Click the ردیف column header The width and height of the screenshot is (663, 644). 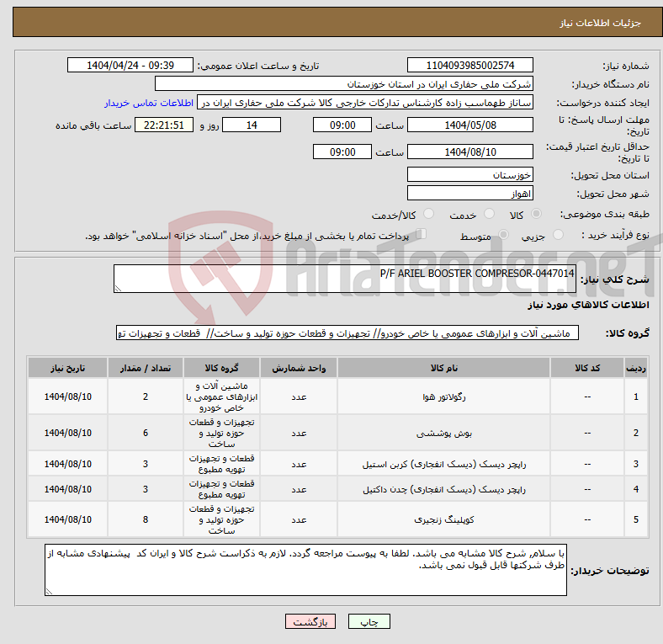(635, 368)
